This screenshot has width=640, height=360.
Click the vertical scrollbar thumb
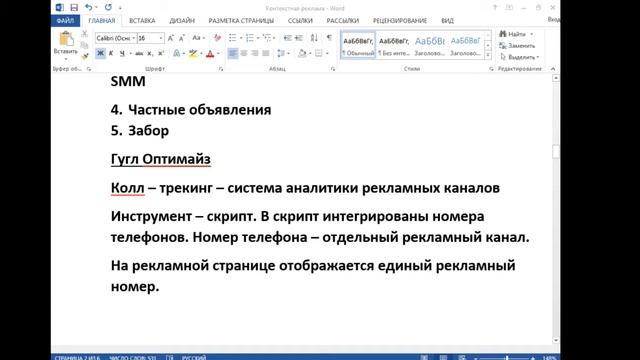tap(556, 151)
